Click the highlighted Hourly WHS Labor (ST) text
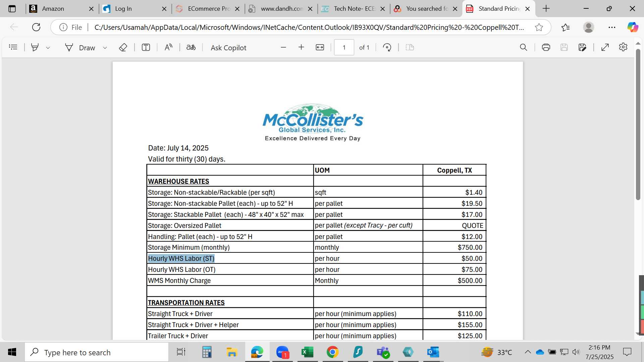 [181, 258]
